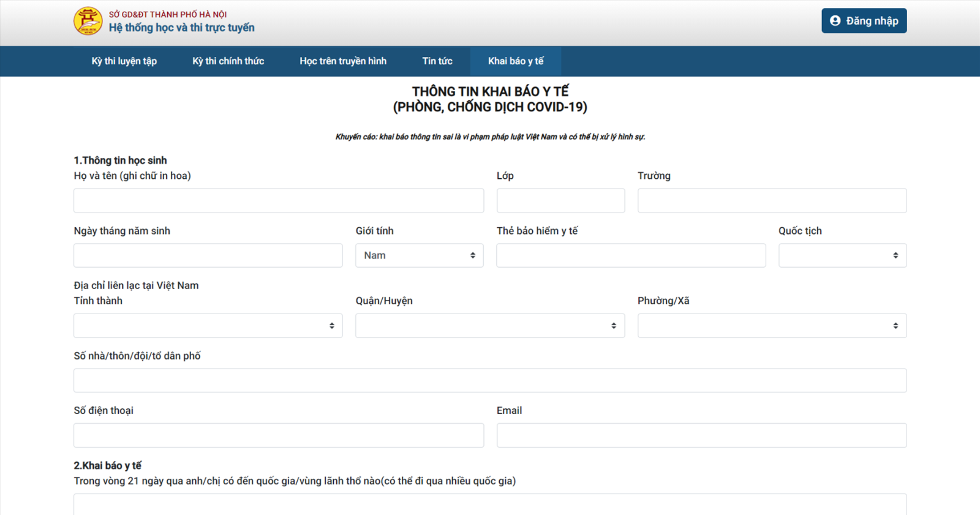This screenshot has width=980, height=515.
Task: Click the Email input field
Action: [701, 435]
